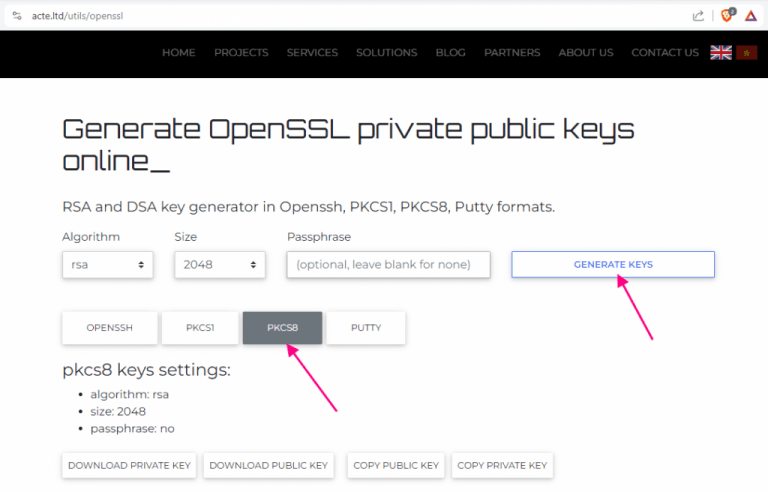Viewport: 768px width, 492px height.
Task: Click Download Private Key button
Action: pos(129,466)
